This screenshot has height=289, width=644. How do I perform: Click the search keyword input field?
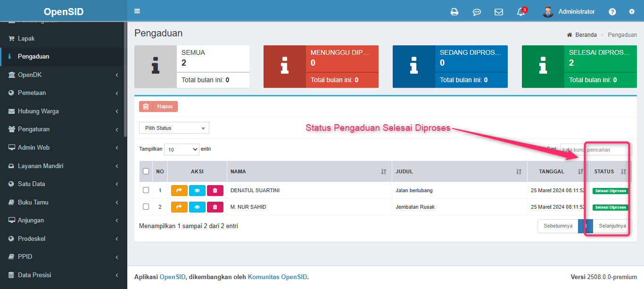[595, 150]
